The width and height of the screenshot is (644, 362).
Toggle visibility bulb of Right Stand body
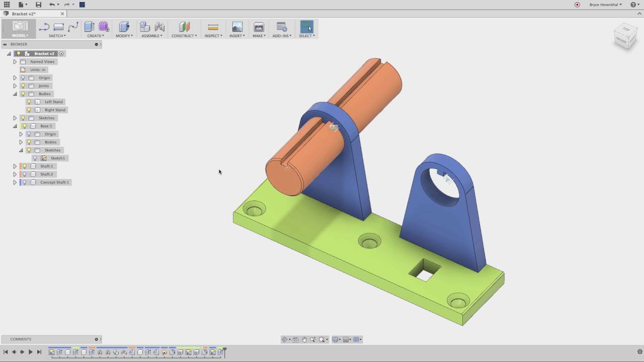click(29, 110)
